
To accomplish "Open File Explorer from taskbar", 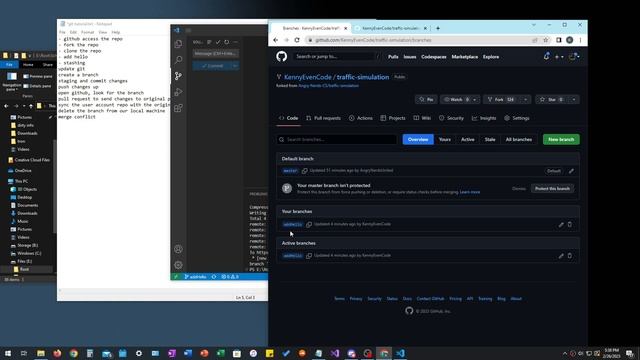I will pyautogui.click(x=41, y=353).
